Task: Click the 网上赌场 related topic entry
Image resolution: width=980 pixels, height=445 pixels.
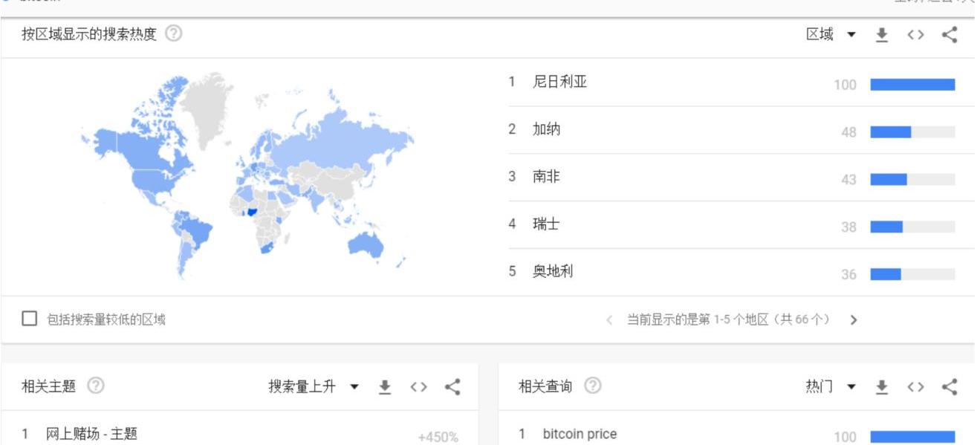Action: pos(91,435)
